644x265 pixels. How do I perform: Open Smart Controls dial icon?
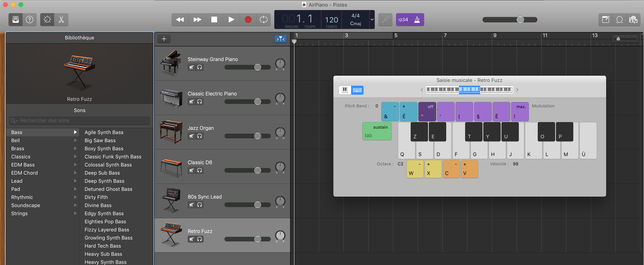tap(47, 20)
